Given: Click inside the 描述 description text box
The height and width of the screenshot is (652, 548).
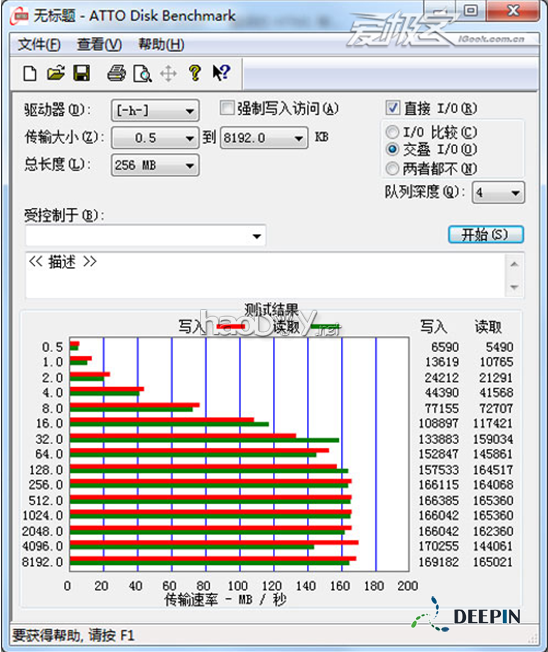Looking at the screenshot, I should click(265, 275).
